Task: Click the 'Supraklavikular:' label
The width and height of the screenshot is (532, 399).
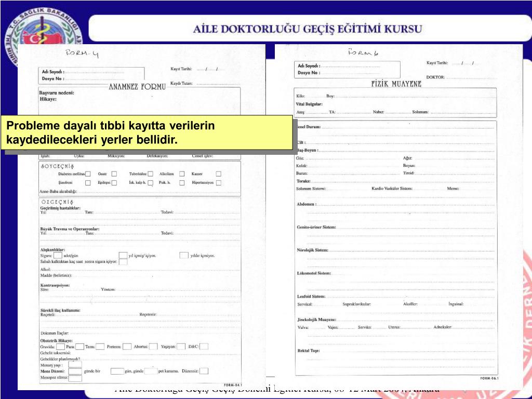Action: point(357,304)
